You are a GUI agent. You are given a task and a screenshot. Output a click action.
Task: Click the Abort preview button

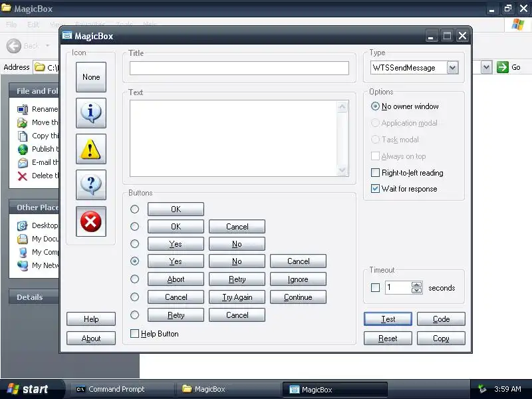click(x=176, y=279)
